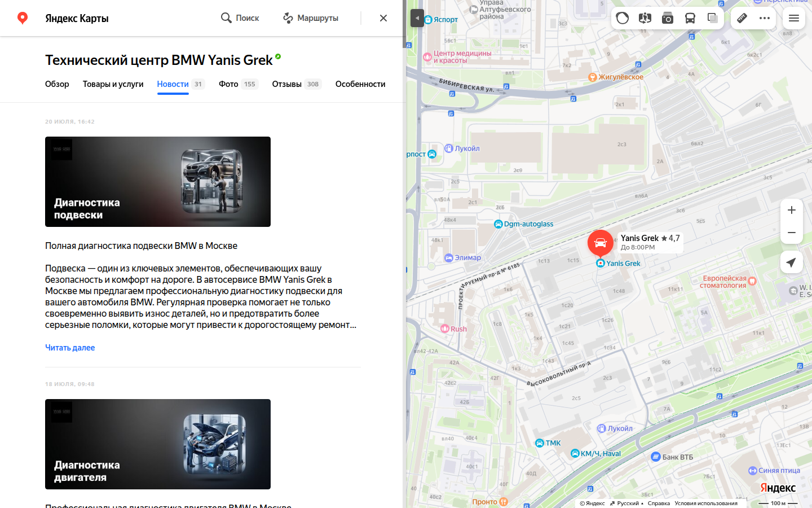Enable street panoramas mode

tap(645, 18)
